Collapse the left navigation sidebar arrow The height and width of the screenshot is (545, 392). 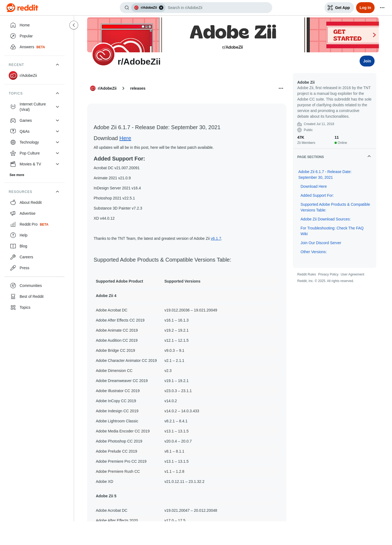[x=74, y=25]
